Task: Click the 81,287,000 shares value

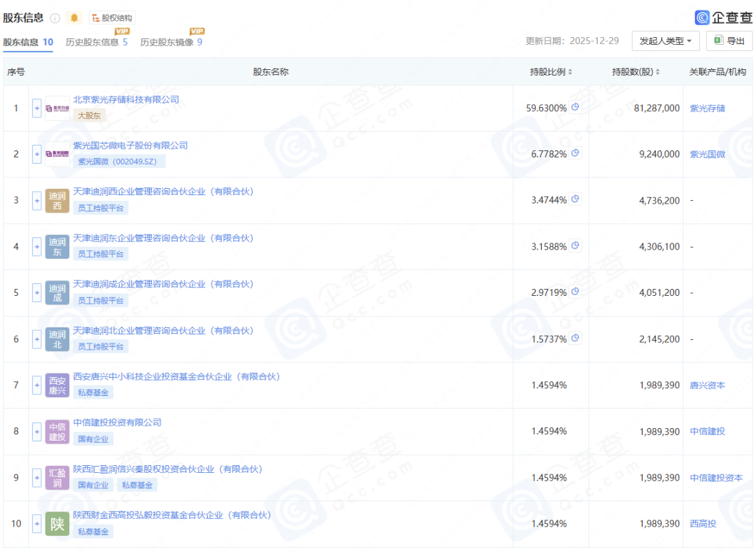Action: pos(657,108)
